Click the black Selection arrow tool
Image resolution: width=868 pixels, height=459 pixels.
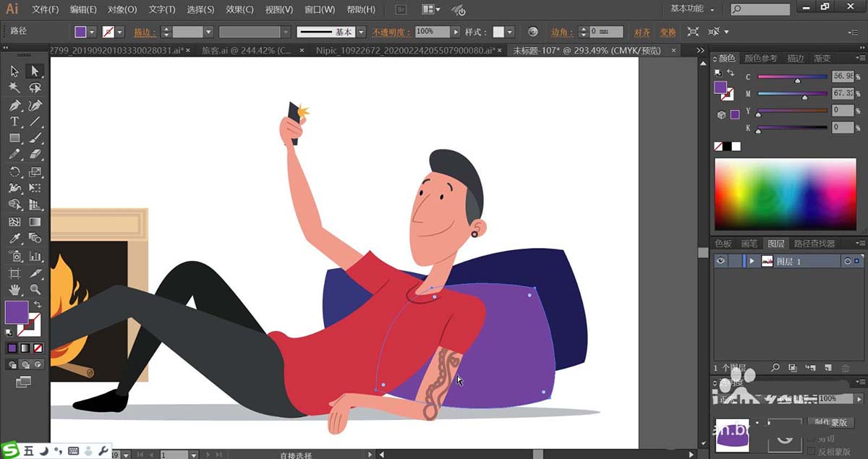point(14,71)
